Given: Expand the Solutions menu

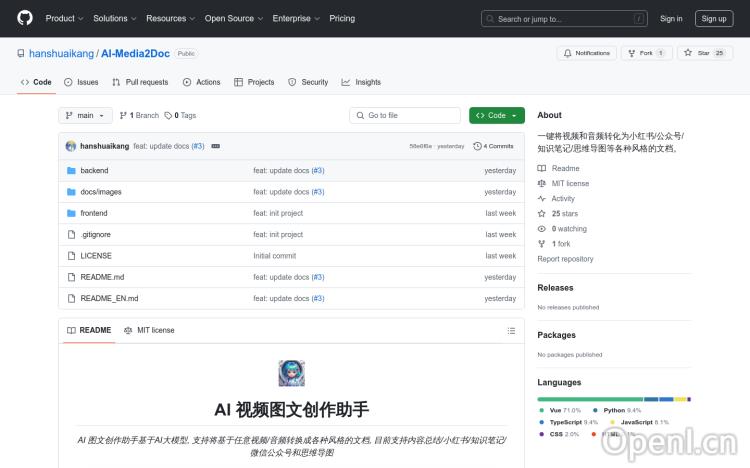Looking at the screenshot, I should [115, 18].
